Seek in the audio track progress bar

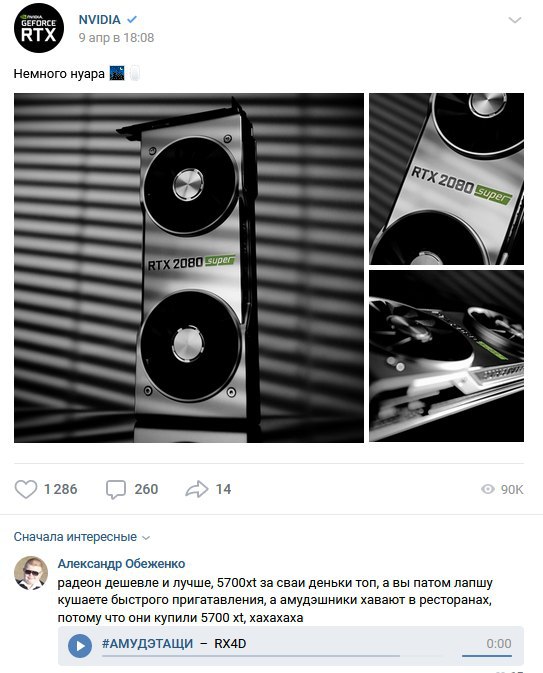pyautogui.click(x=251, y=656)
